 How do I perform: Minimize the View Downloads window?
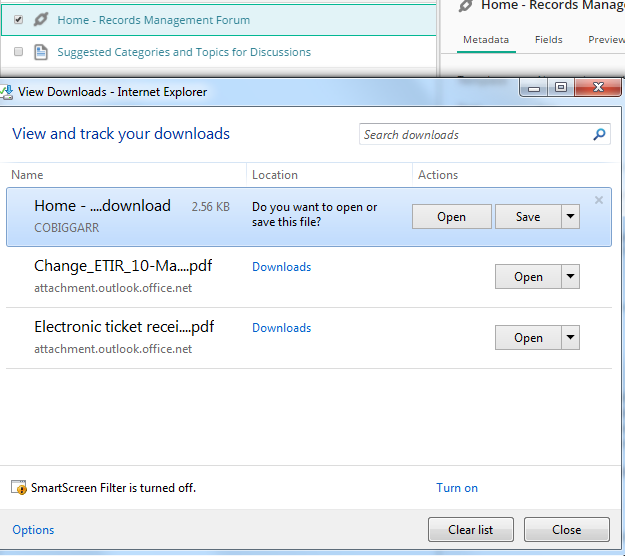[534, 88]
